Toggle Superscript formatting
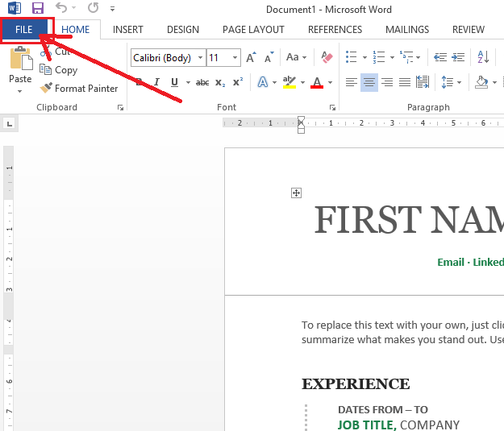The width and height of the screenshot is (504, 431). point(238,82)
